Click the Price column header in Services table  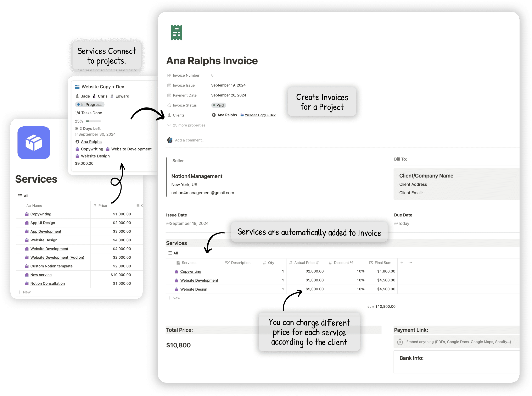pyautogui.click(x=112, y=205)
